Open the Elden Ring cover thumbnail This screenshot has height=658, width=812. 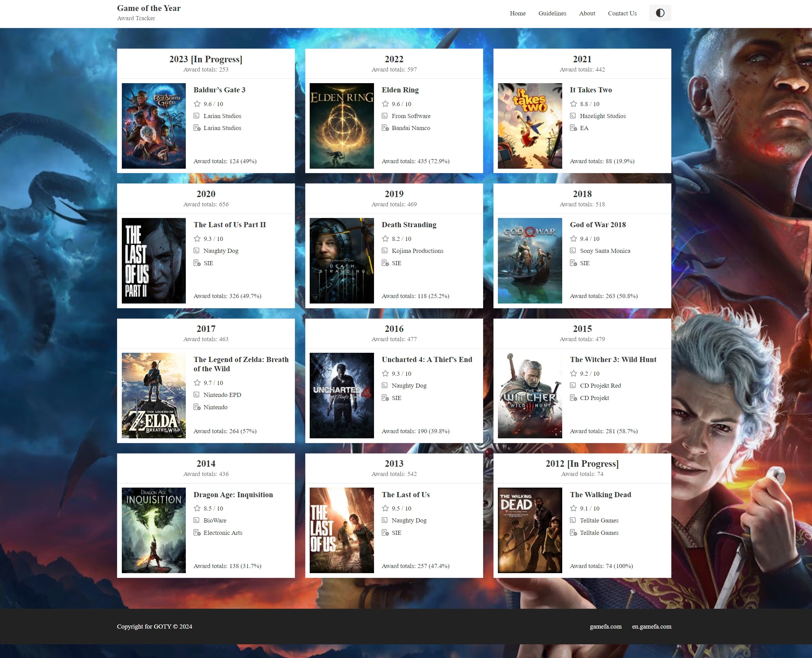click(x=341, y=126)
